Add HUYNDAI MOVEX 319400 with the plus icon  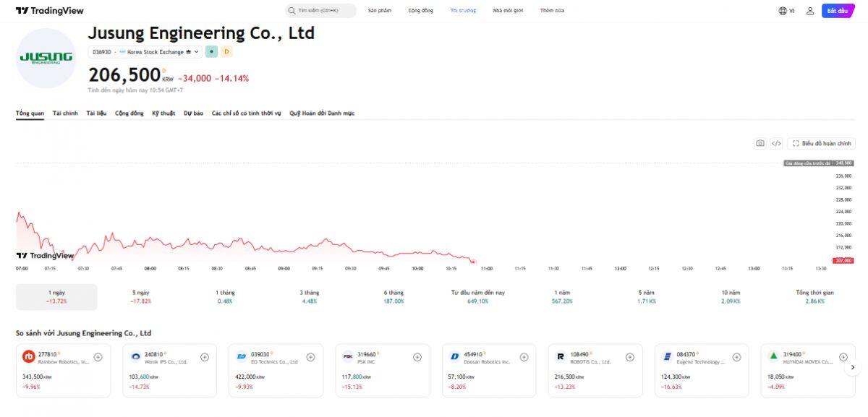click(x=843, y=357)
